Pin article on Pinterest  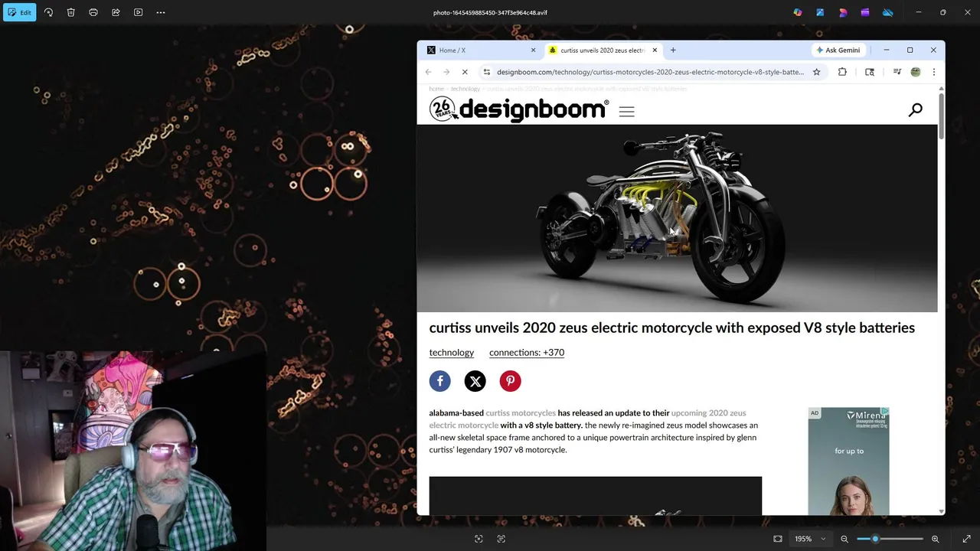(x=510, y=381)
